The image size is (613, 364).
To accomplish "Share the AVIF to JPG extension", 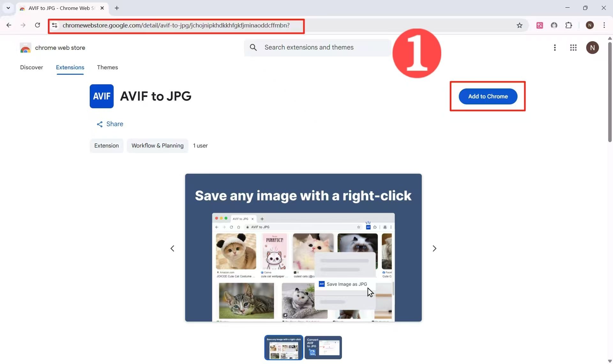I will 110,124.
